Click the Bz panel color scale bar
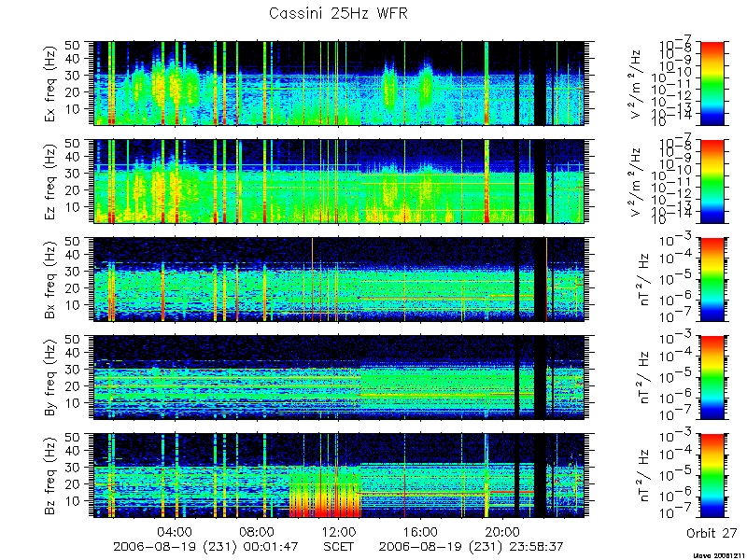 712,476
